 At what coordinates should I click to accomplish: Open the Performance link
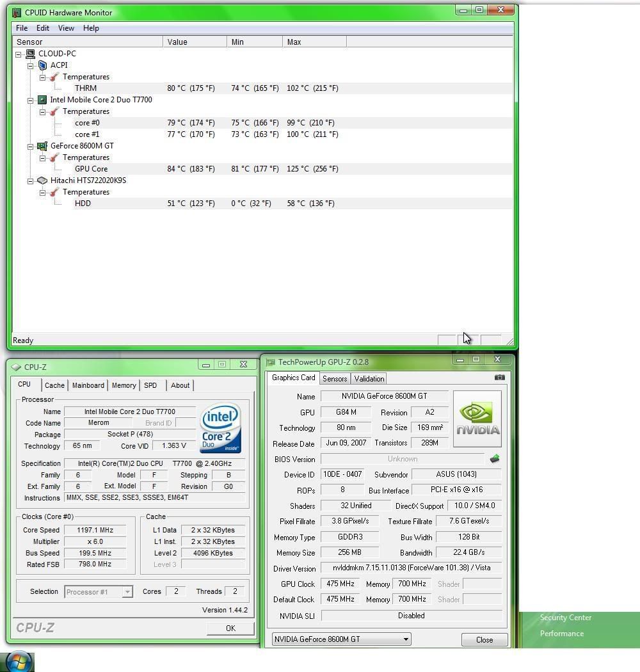tap(561, 634)
